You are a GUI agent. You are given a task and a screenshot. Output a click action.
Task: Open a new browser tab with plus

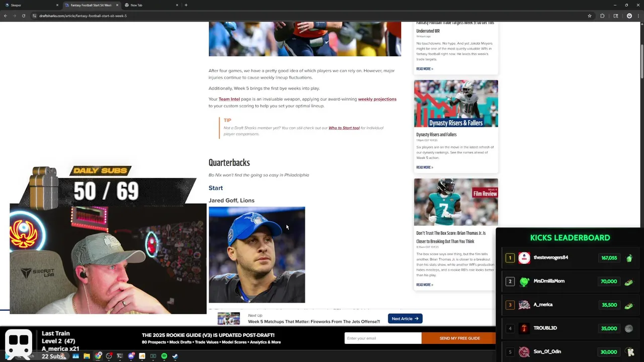[186, 5]
